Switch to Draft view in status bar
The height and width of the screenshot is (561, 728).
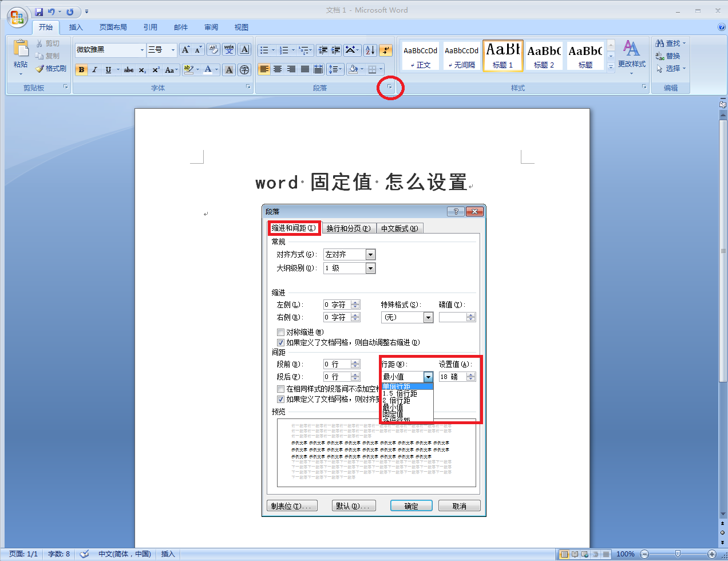tap(606, 554)
